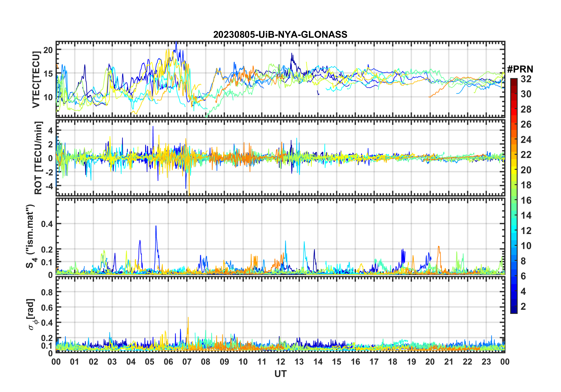Click the #PRN colorbar title

click(520, 69)
